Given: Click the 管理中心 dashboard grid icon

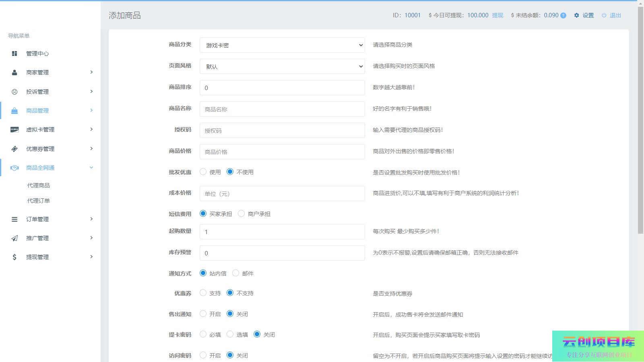Looking at the screenshot, I should tap(14, 53).
